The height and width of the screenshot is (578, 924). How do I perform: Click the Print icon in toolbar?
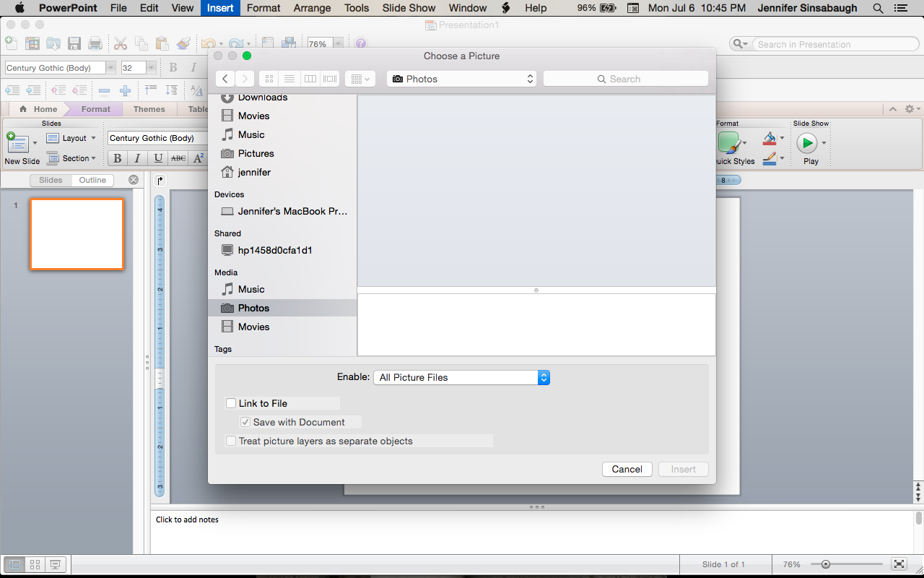pyautogui.click(x=95, y=43)
